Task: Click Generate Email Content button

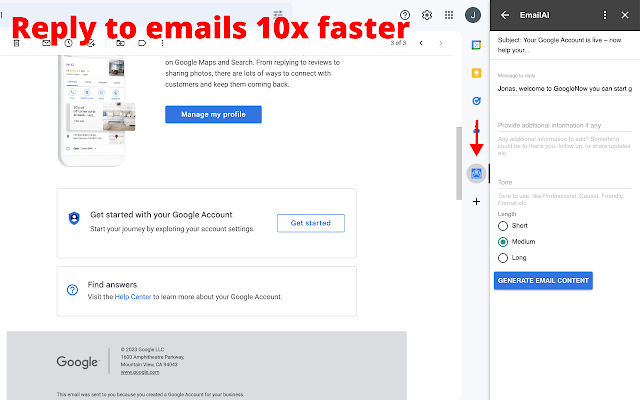Action: (543, 281)
